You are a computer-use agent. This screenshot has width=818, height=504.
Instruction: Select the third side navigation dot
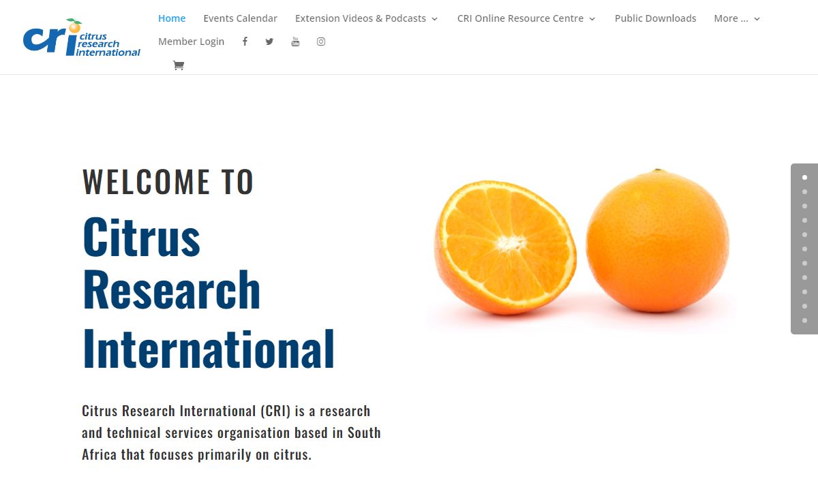pos(804,206)
